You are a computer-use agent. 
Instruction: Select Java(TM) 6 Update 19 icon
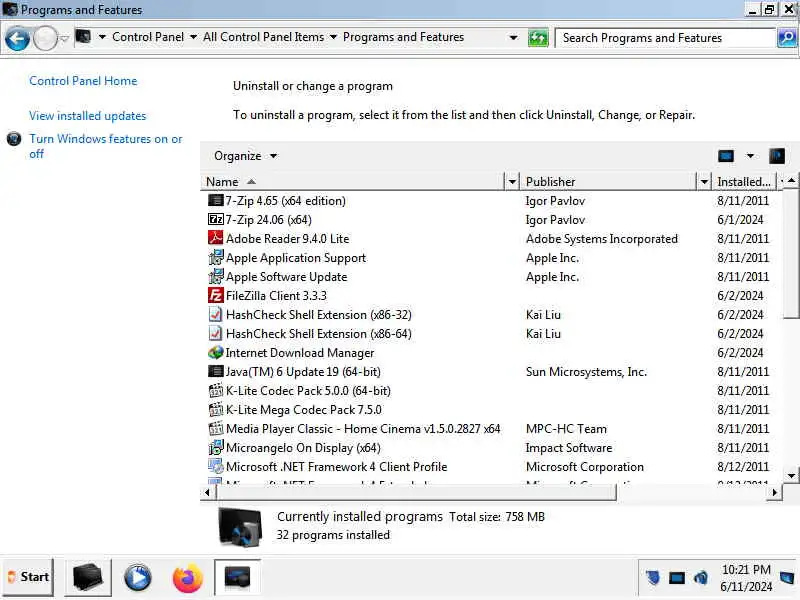pos(216,371)
